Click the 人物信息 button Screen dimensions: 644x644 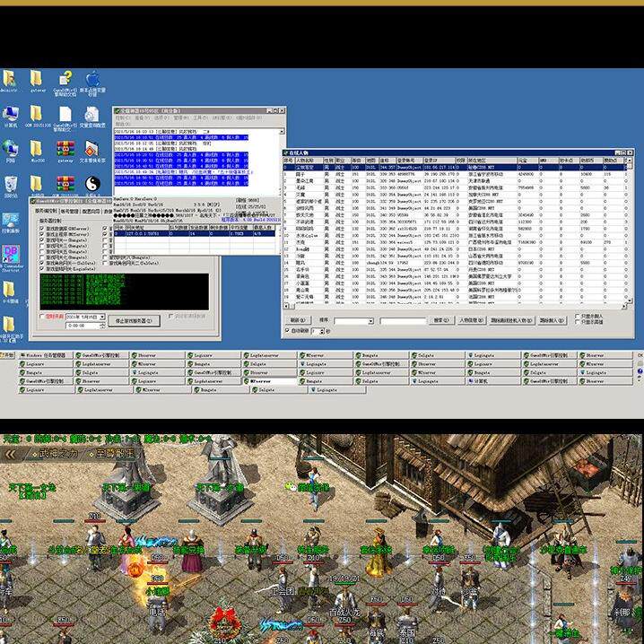(472, 320)
